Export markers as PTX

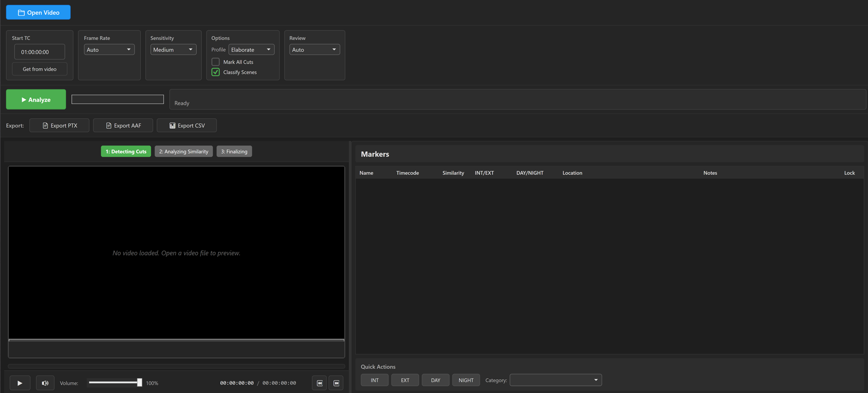pos(60,125)
